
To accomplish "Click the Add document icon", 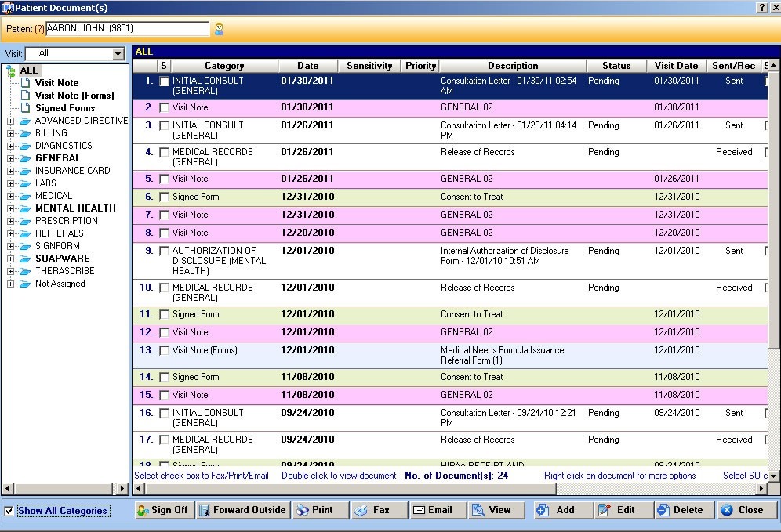I will pyautogui.click(x=543, y=510).
